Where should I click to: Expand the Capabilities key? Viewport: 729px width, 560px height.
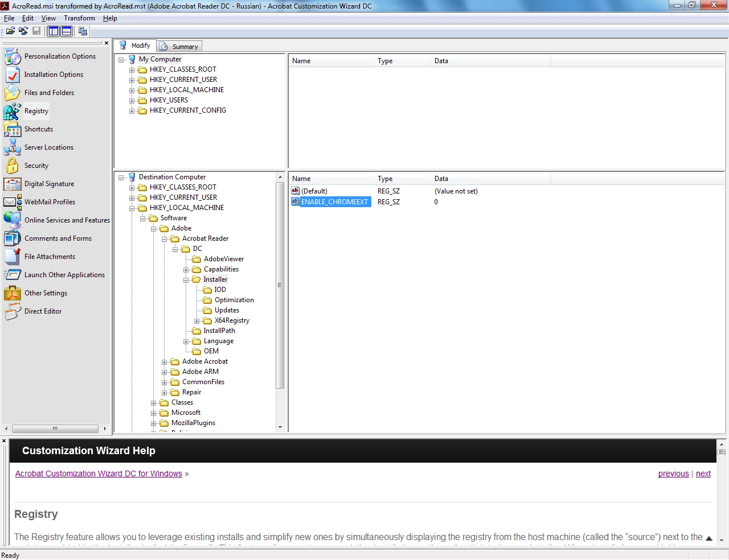[x=186, y=270]
